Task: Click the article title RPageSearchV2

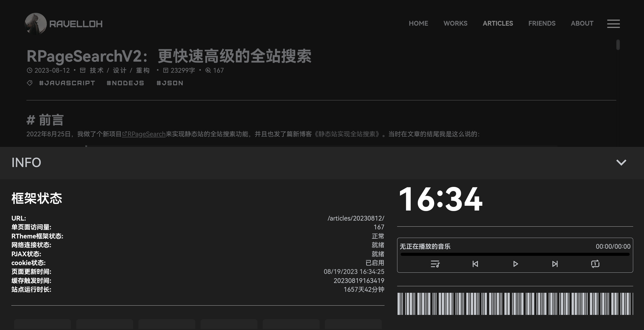Action: [x=169, y=56]
